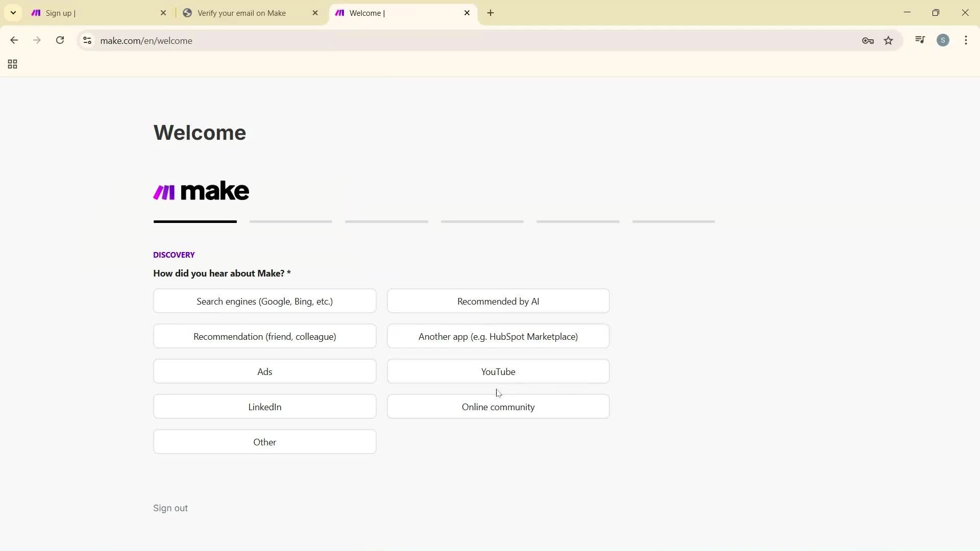This screenshot has height=551, width=980.
Task: Open the browser three-dot menu
Action: 966,40
